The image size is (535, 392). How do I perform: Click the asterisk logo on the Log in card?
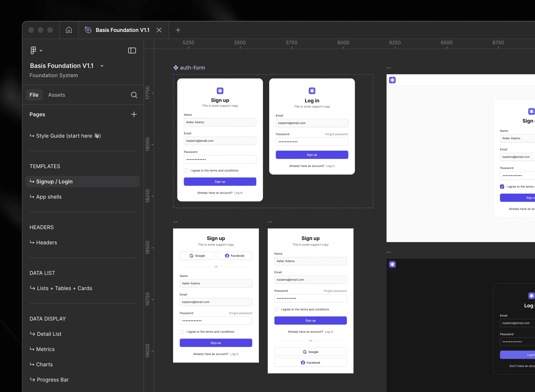[x=312, y=91]
